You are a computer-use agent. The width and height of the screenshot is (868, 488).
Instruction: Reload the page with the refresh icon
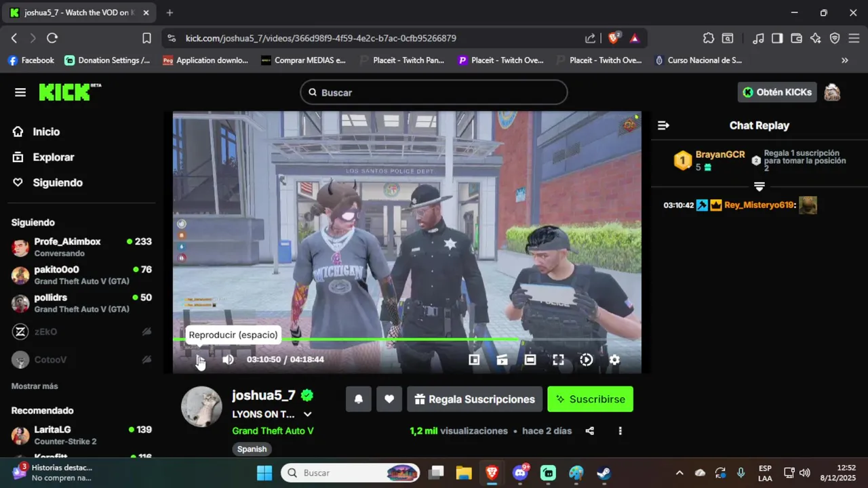pos(52,39)
